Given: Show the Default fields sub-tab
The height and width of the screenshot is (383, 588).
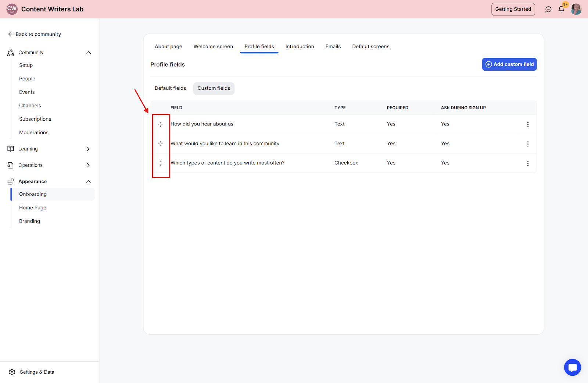Looking at the screenshot, I should coord(170,88).
